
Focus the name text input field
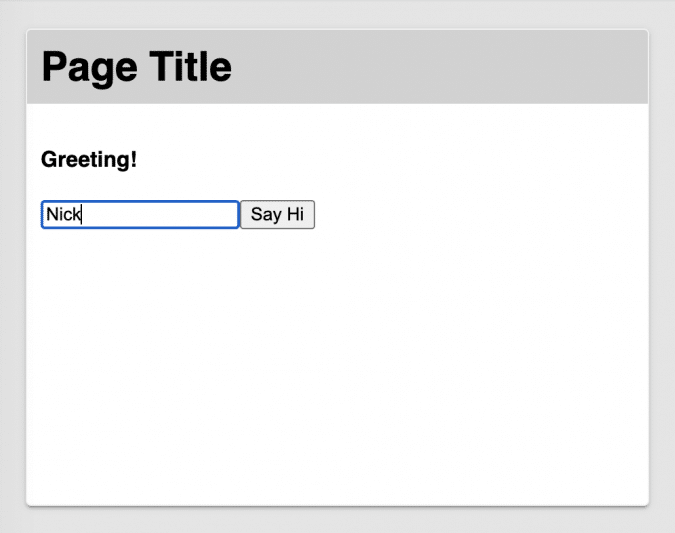click(139, 215)
